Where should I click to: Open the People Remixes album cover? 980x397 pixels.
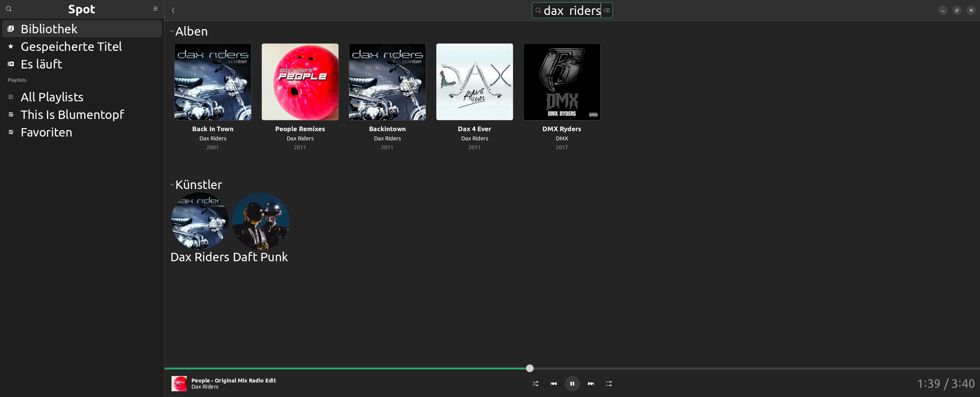pyautogui.click(x=300, y=82)
